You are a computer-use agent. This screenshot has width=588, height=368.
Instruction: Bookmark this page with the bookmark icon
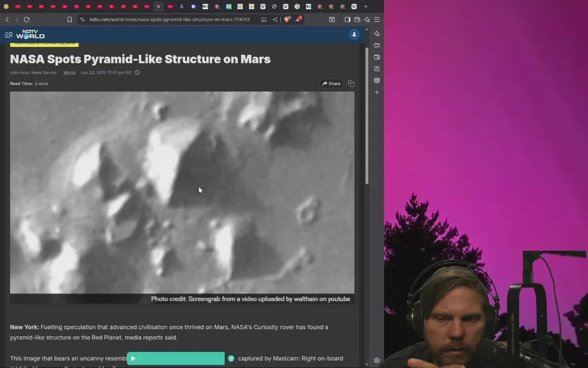pos(69,19)
